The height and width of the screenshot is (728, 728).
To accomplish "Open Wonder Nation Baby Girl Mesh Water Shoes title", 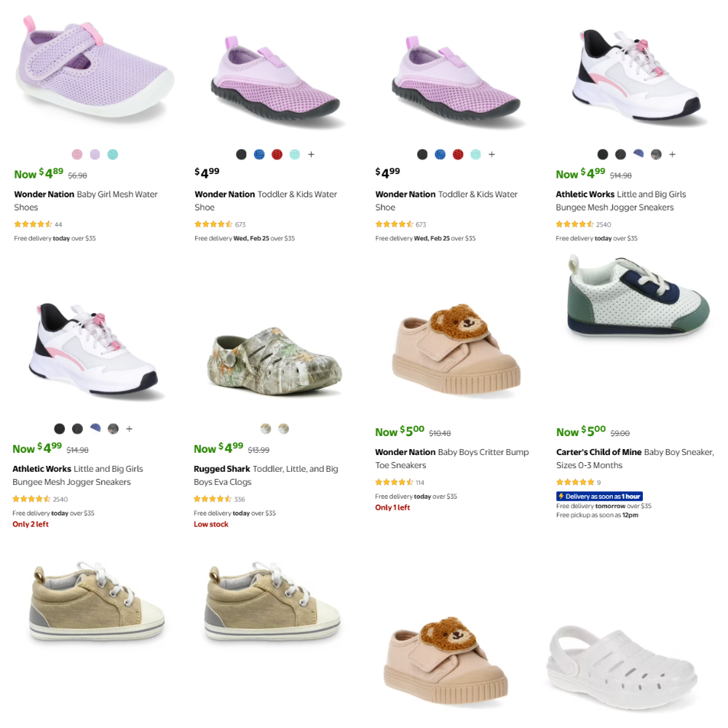I will click(x=86, y=201).
